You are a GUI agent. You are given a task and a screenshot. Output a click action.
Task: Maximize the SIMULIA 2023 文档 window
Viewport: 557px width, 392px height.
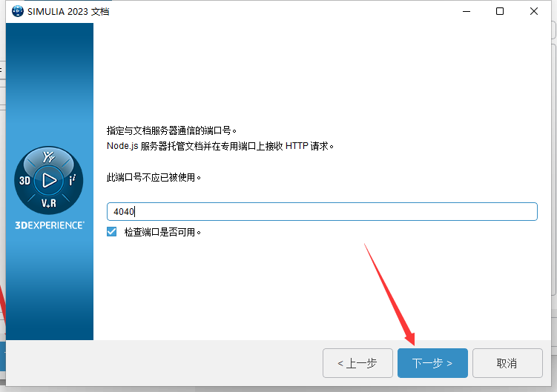[500, 11]
